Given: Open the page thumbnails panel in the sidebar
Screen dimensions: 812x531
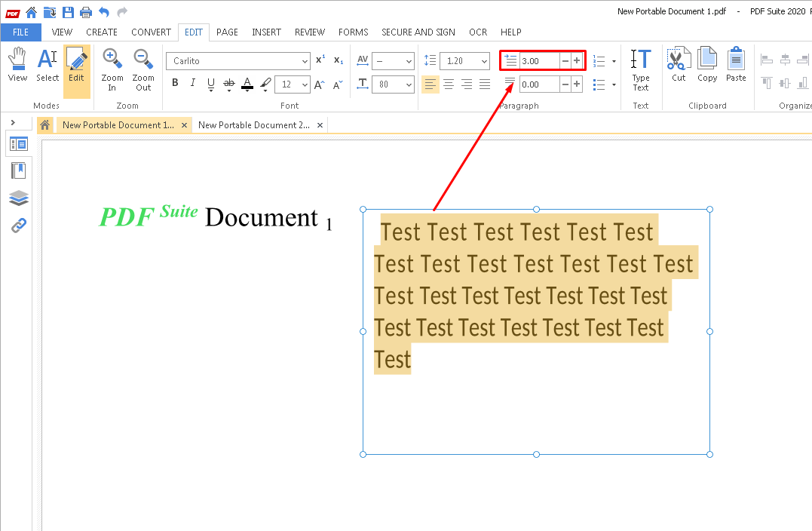Looking at the screenshot, I should tap(19, 144).
